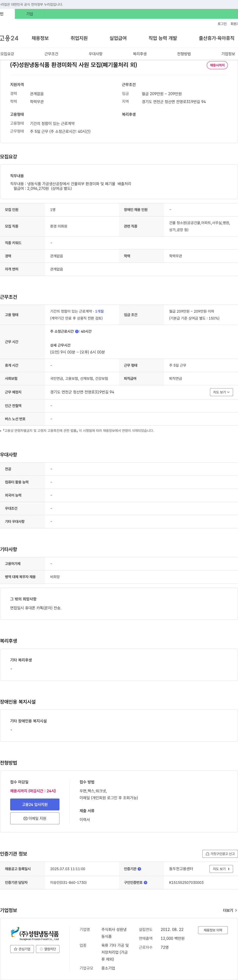Open the 출산휴가·육아휴직 menu

tap(216, 38)
